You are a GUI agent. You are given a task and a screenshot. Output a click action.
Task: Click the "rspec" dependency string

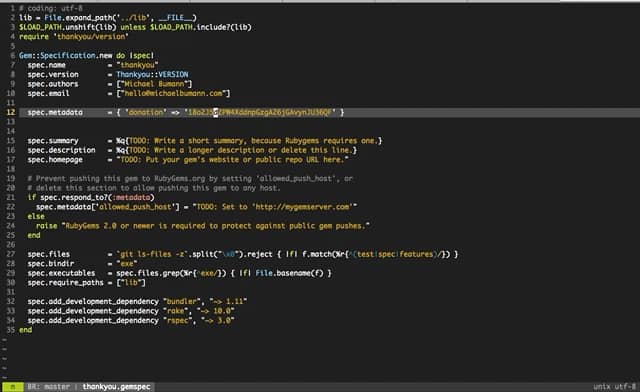pyautogui.click(x=178, y=321)
